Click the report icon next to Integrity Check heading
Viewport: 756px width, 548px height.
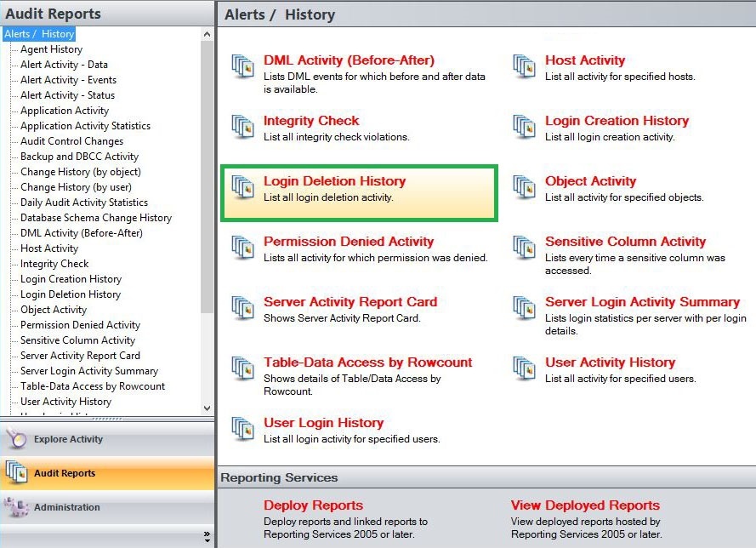(x=242, y=126)
